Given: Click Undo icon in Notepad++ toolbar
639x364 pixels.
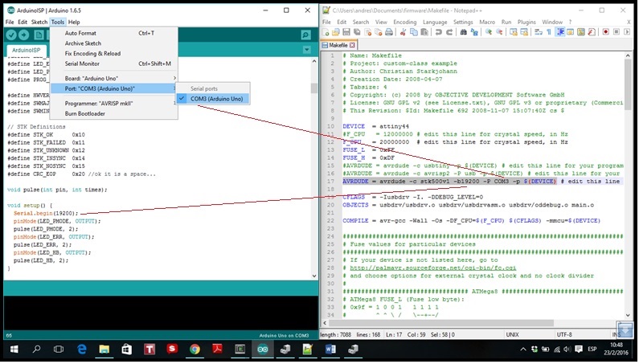Looking at the screenshot, I should point(439,32).
